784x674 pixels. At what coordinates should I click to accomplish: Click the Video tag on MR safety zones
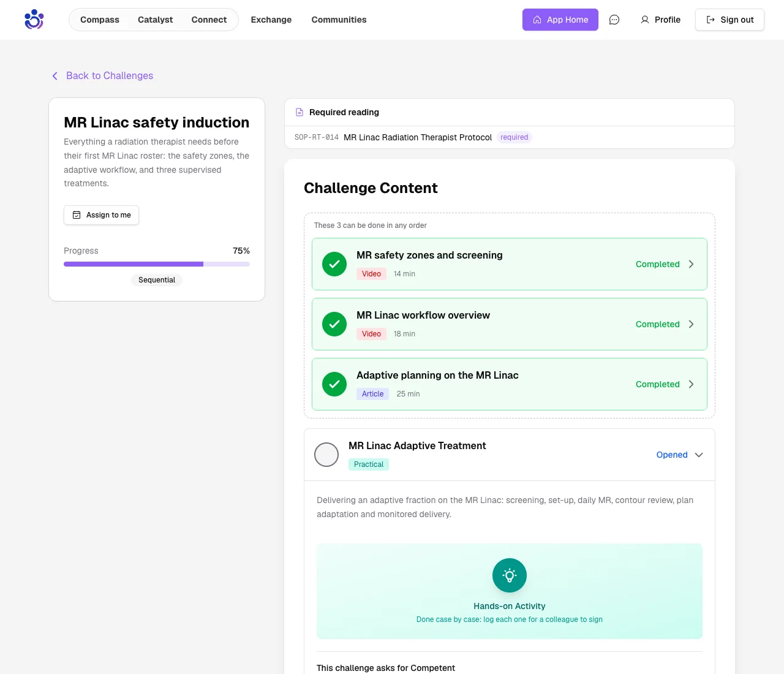371,274
